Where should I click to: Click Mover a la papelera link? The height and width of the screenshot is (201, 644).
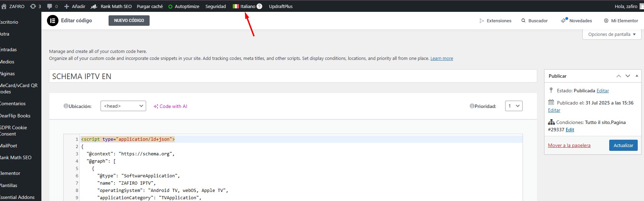(x=569, y=145)
